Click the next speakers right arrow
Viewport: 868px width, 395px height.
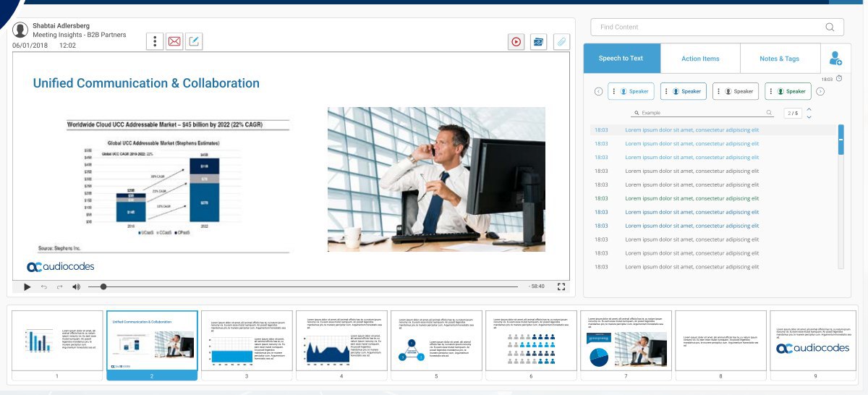[820, 91]
